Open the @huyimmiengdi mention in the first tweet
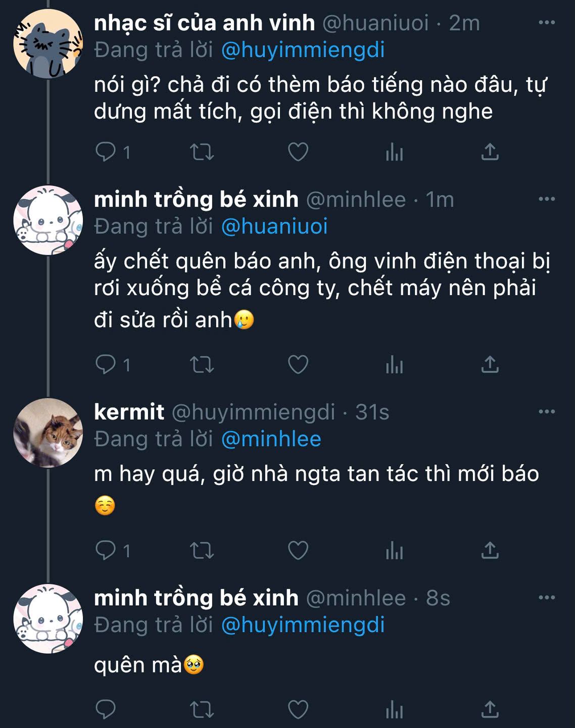This screenshot has width=575, height=728. [303, 50]
